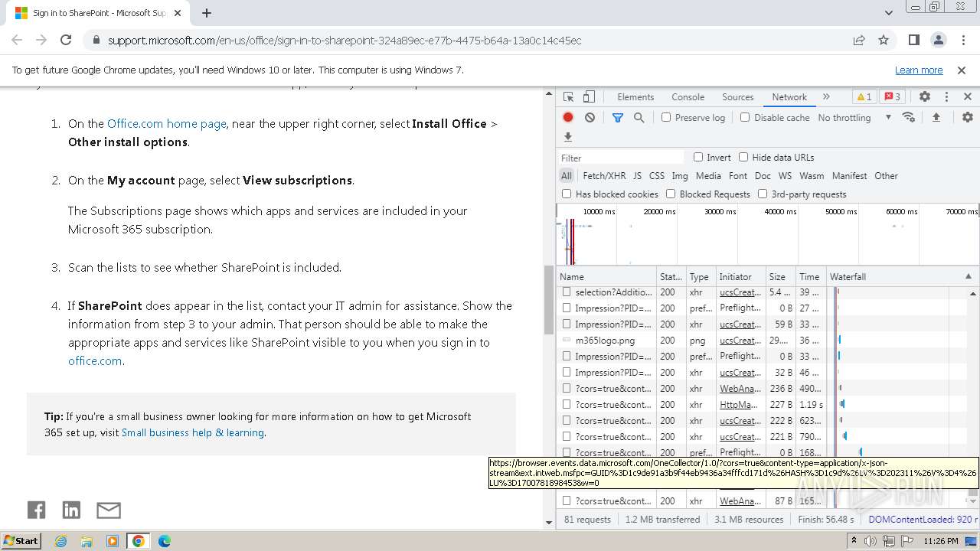Open network conditions wifi icon
The width and height of the screenshot is (980, 551).
(909, 117)
